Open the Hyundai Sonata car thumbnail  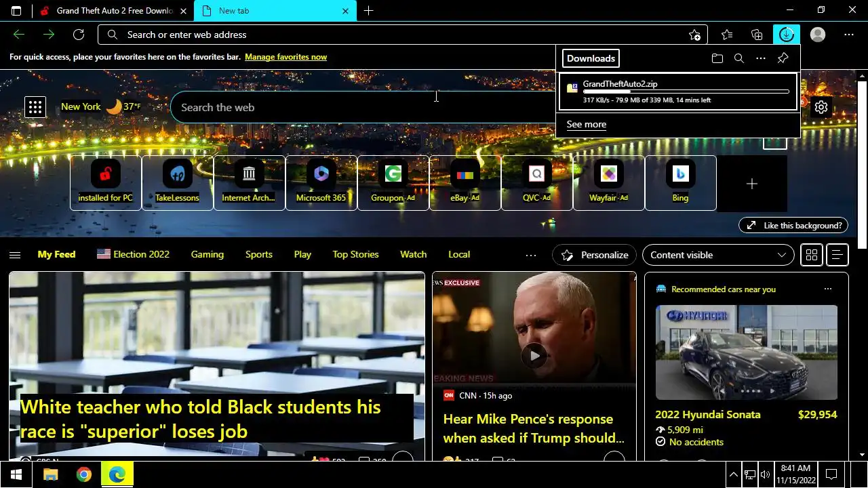point(747,352)
